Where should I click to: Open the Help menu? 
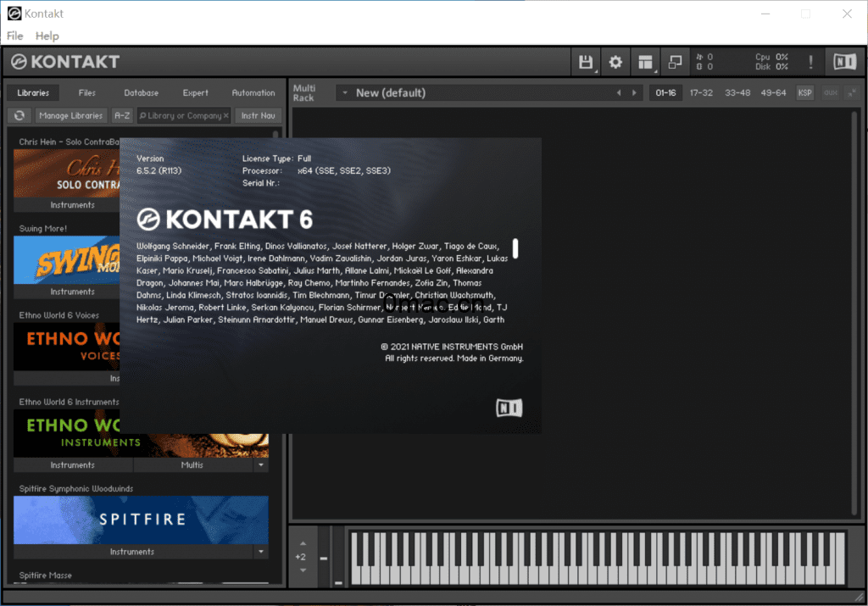47,36
